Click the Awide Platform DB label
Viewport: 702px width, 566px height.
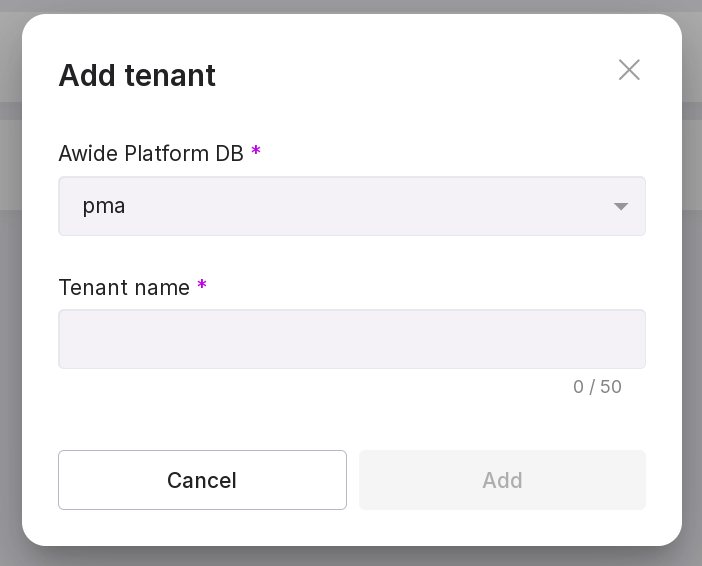click(x=151, y=153)
